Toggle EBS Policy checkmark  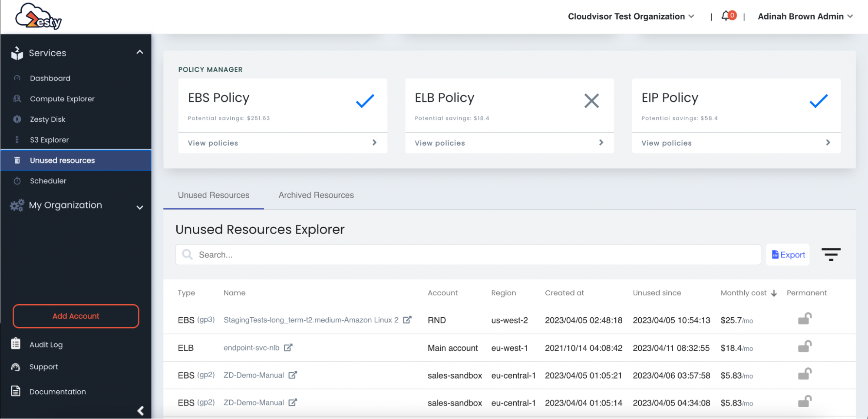point(365,101)
